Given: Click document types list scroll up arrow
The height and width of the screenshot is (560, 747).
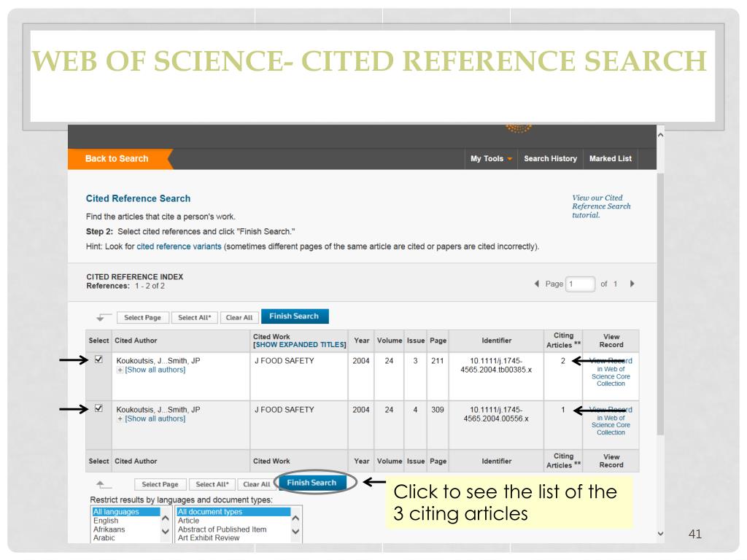Looking at the screenshot, I should point(296,518).
